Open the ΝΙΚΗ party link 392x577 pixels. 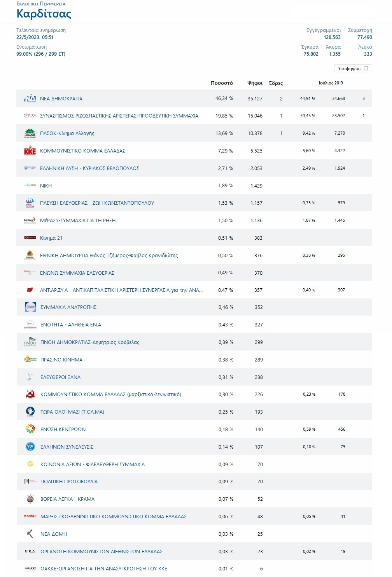[x=46, y=186]
